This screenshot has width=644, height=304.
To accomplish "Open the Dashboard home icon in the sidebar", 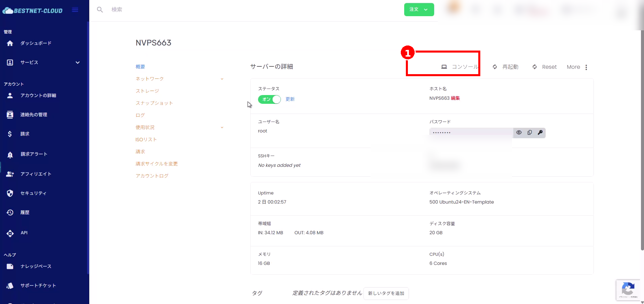I will tap(10, 43).
